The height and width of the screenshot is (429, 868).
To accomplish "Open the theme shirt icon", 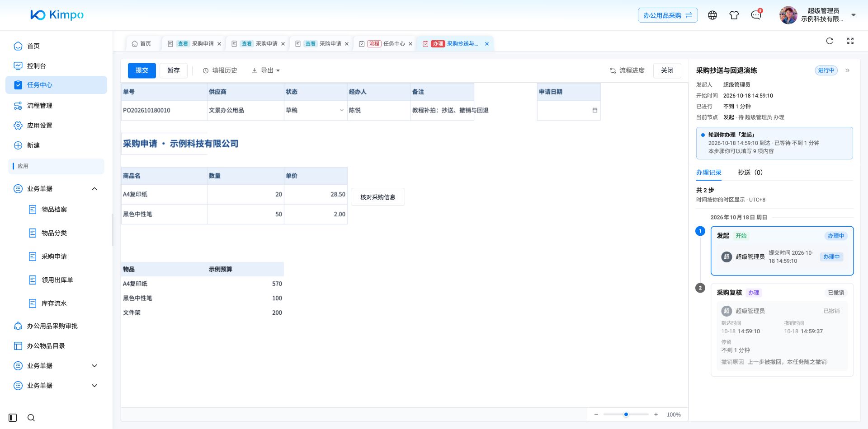I will click(734, 15).
